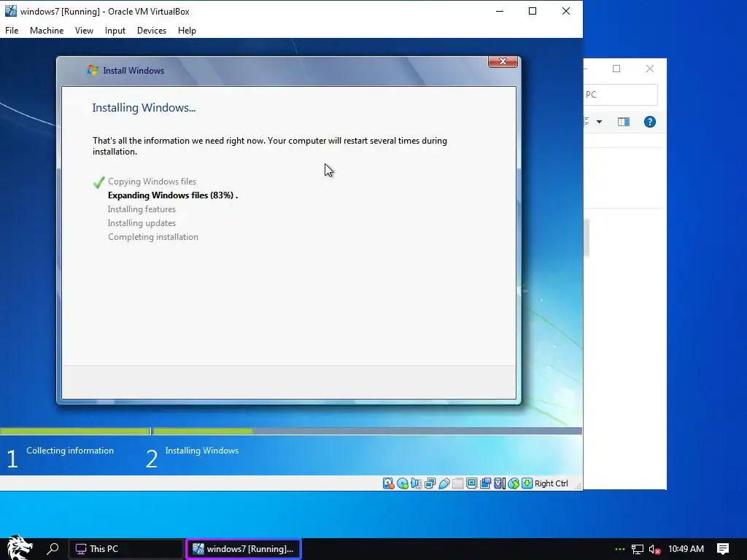The height and width of the screenshot is (560, 747).
Task: Click the 'Expanding Windows files (83%)' text
Action: click(171, 195)
